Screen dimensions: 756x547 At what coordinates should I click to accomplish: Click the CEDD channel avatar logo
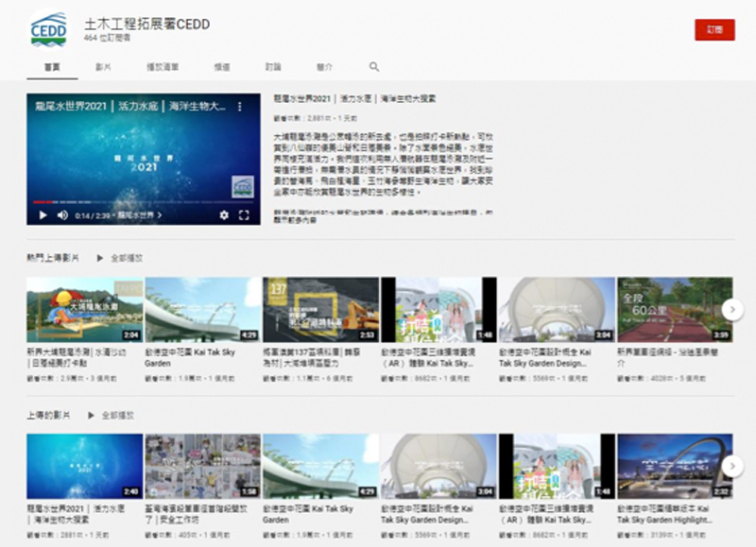[x=48, y=29]
